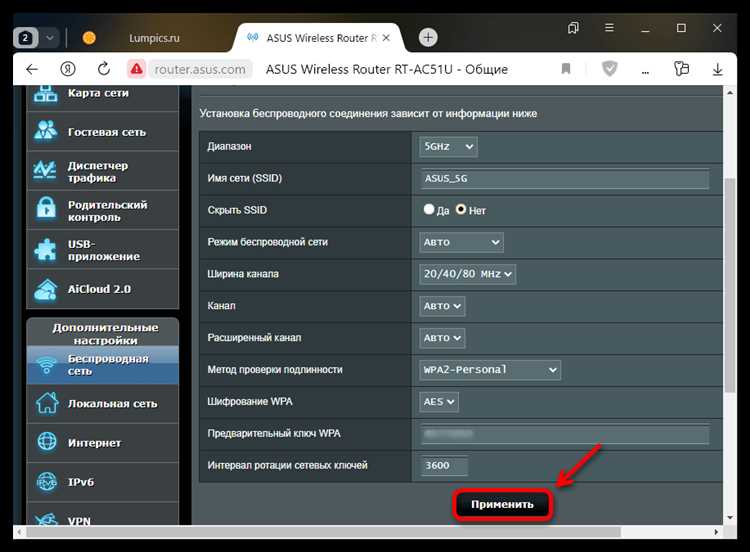The image size is (750, 552).
Task: Open Диспетчер трафика traffic manager icon
Action: tap(45, 170)
